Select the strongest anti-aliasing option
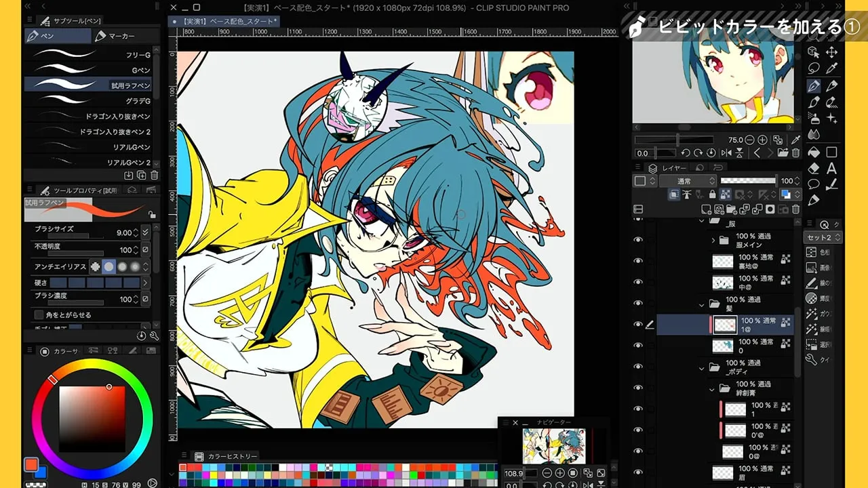 click(x=135, y=266)
